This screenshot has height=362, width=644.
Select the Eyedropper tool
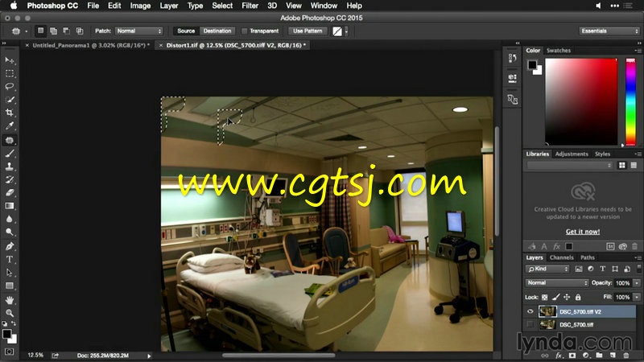9,126
